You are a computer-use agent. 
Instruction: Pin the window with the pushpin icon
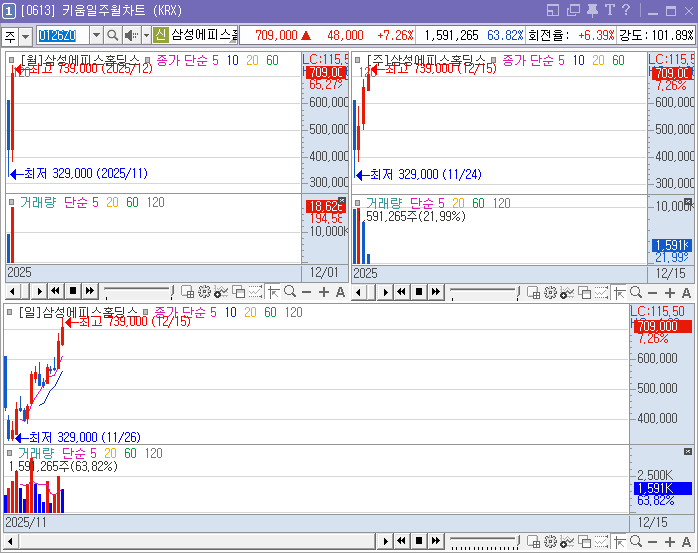592,10
